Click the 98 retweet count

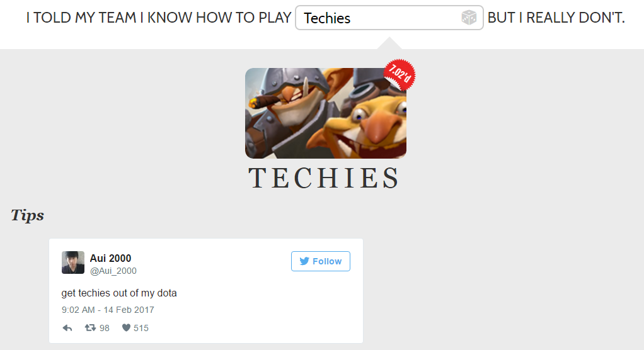pyautogui.click(x=105, y=328)
